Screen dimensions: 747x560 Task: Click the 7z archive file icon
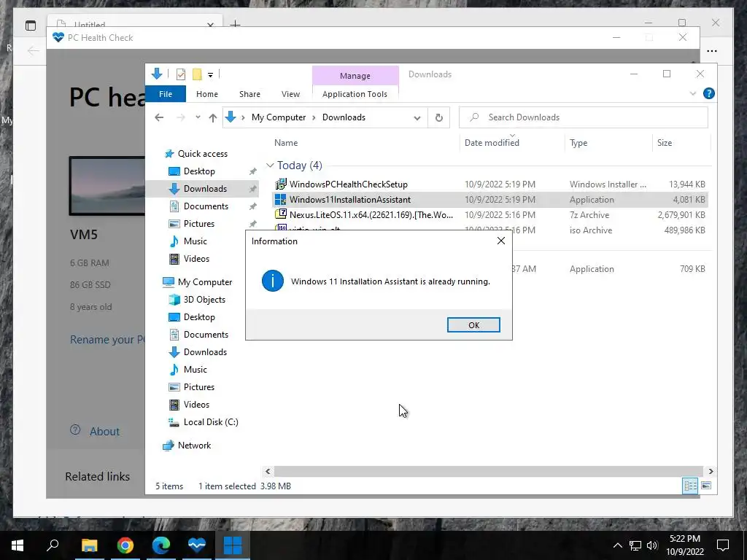pos(281,214)
